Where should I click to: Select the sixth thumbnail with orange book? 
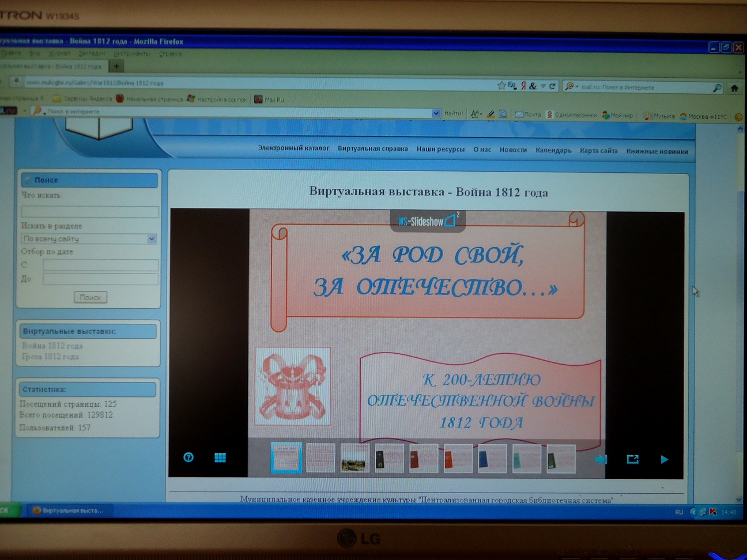tap(458, 459)
